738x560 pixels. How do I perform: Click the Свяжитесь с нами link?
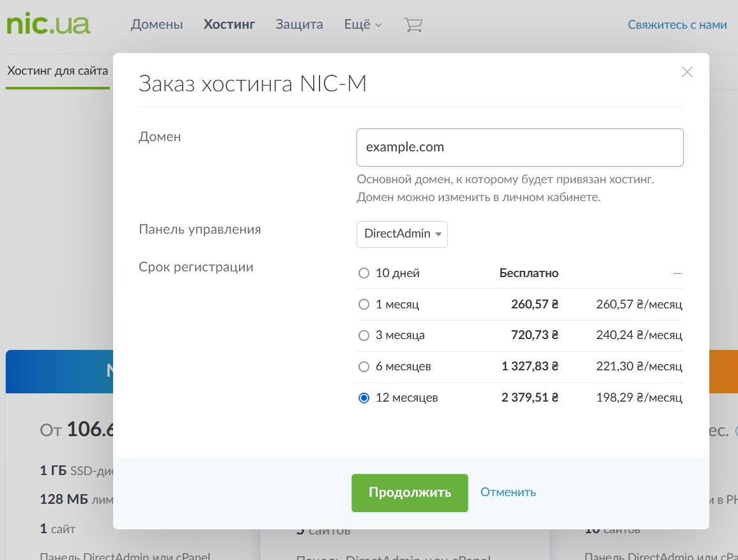tap(677, 25)
